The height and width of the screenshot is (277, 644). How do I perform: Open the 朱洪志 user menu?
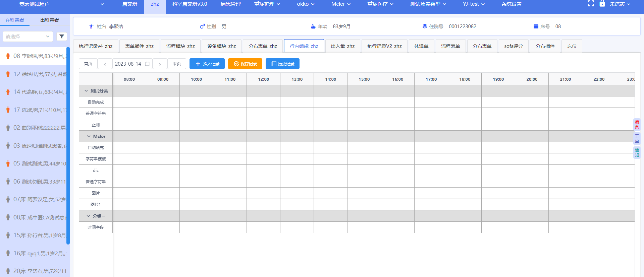(x=620, y=4)
